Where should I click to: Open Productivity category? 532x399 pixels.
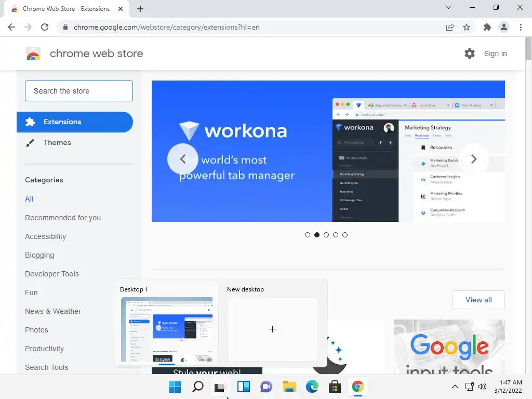pos(45,349)
